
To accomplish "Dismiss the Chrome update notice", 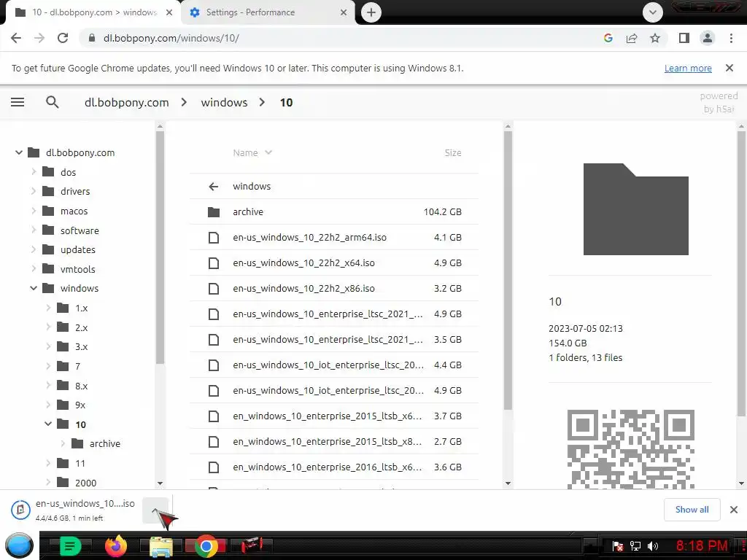I will point(729,68).
